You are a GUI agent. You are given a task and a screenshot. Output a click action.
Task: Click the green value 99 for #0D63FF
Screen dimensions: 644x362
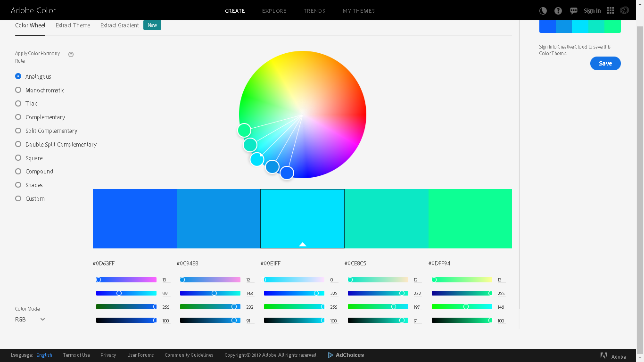point(165,294)
